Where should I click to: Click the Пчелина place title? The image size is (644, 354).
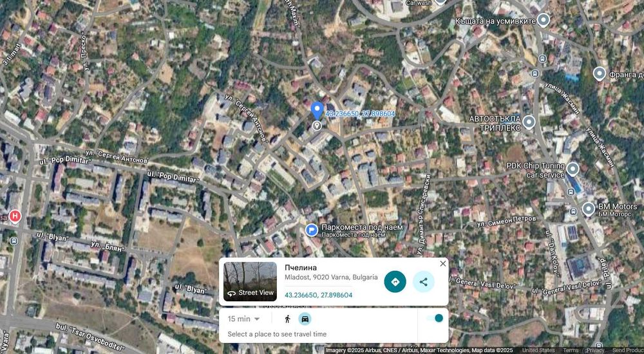point(301,268)
